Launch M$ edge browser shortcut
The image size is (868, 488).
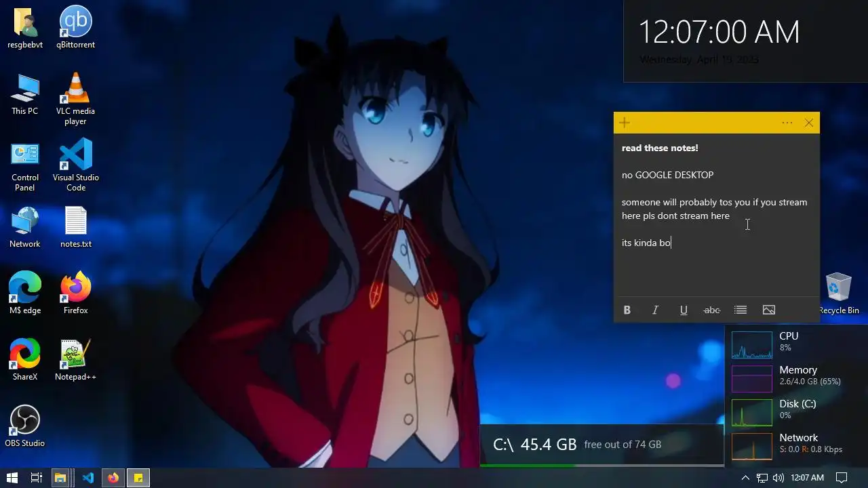pyautogui.click(x=25, y=294)
